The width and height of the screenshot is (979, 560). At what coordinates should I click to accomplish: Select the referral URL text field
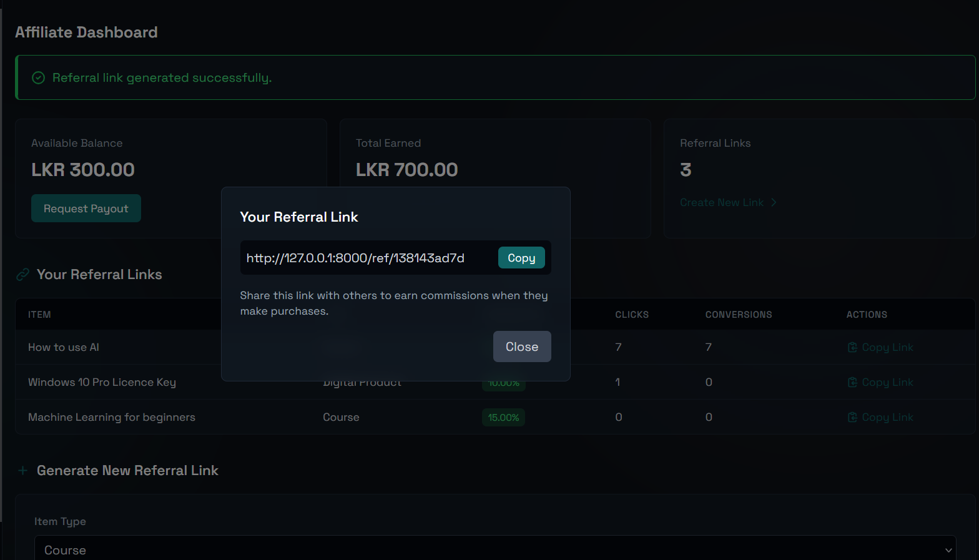point(368,258)
